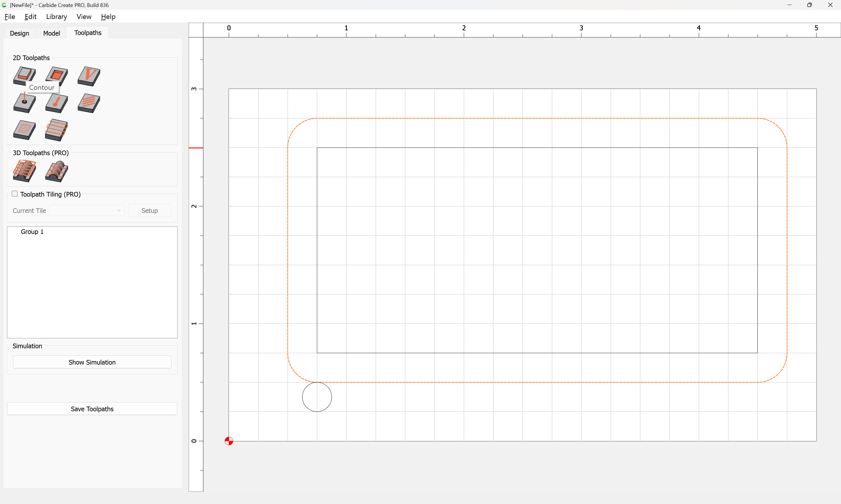The height and width of the screenshot is (504, 841).
Task: Select the Texture toolpath icon
Action: coord(24,130)
